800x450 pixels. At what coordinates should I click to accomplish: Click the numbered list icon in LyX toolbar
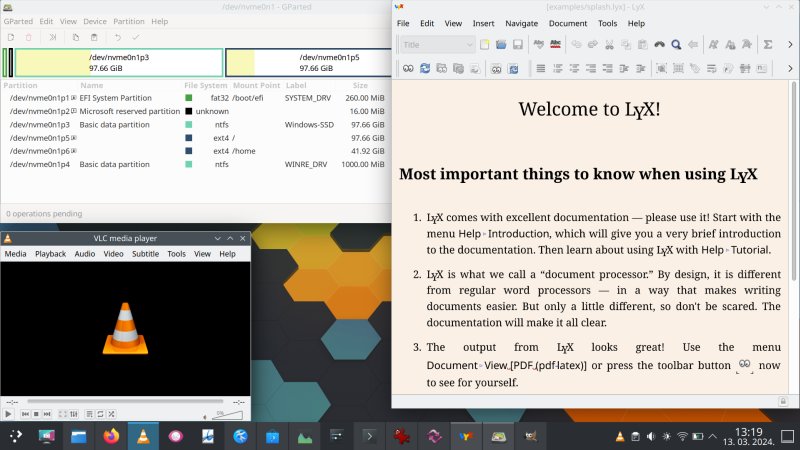tap(558, 68)
